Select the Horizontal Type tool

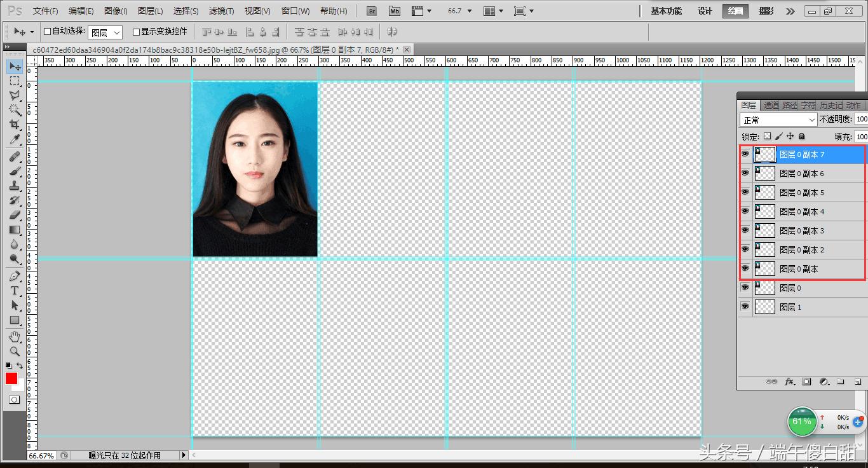pyautogui.click(x=15, y=291)
